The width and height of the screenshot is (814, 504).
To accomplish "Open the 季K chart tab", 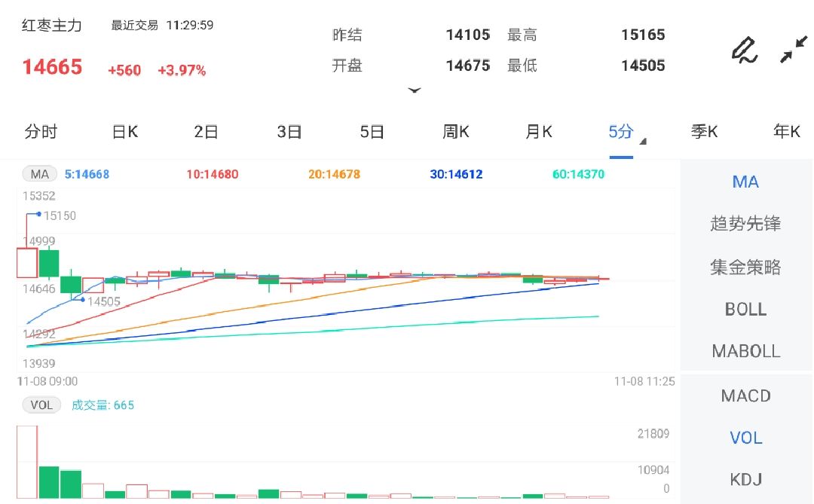I will [x=704, y=133].
